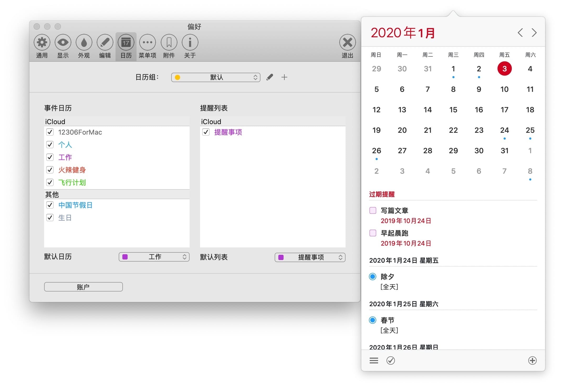
Task: Edit calendar group with pencil icon
Action: [x=270, y=77]
